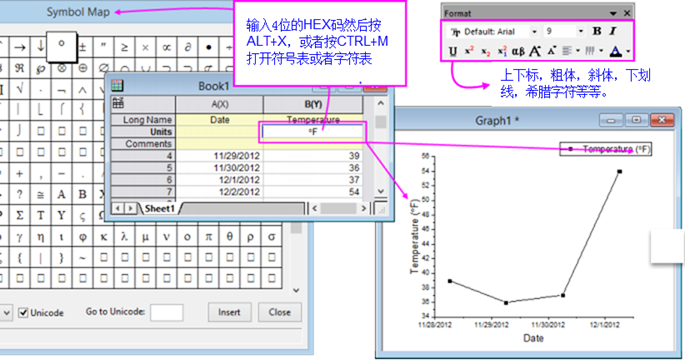
Task: Select the tilde ~ symbol
Action: coord(83,257)
